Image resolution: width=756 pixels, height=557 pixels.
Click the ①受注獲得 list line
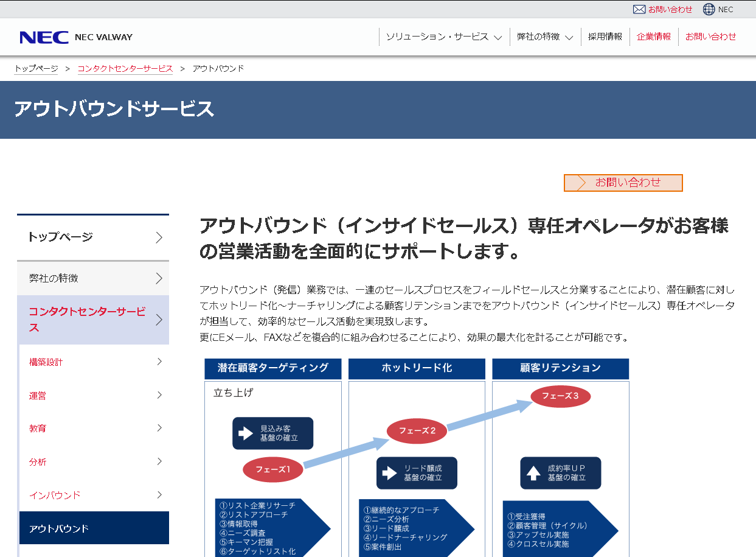pyautogui.click(x=527, y=517)
